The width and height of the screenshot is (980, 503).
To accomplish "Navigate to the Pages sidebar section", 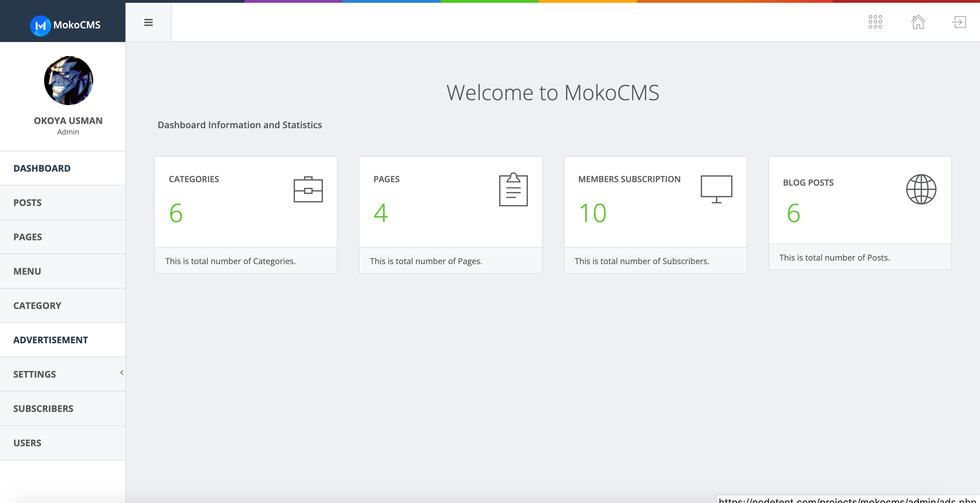I will point(27,237).
